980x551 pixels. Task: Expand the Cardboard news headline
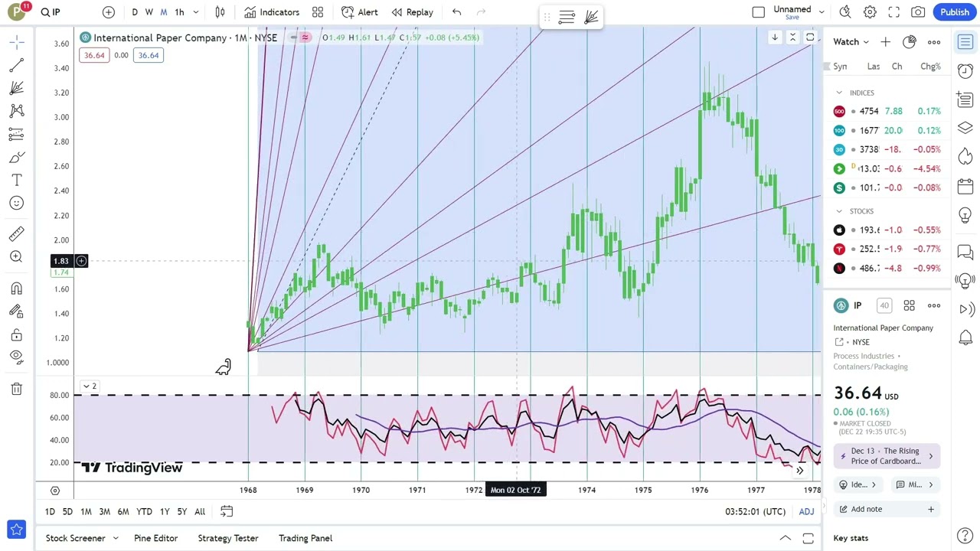[x=887, y=456]
